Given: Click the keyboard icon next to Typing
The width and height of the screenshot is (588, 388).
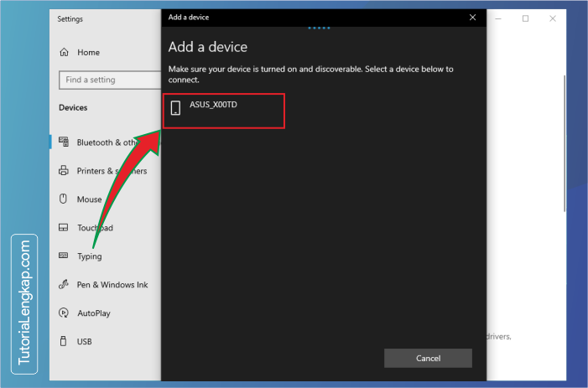Looking at the screenshot, I should [64, 256].
